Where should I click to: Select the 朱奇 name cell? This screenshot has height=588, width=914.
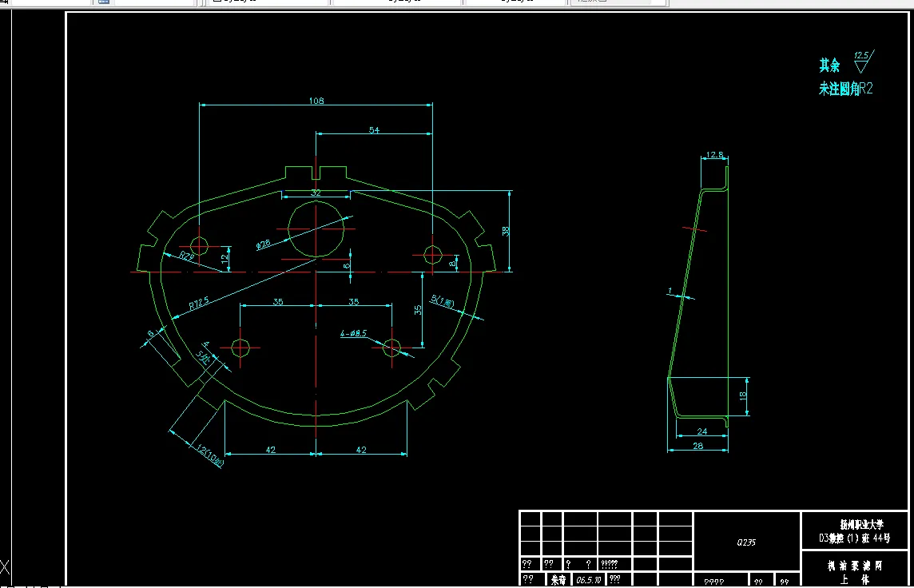(558, 580)
